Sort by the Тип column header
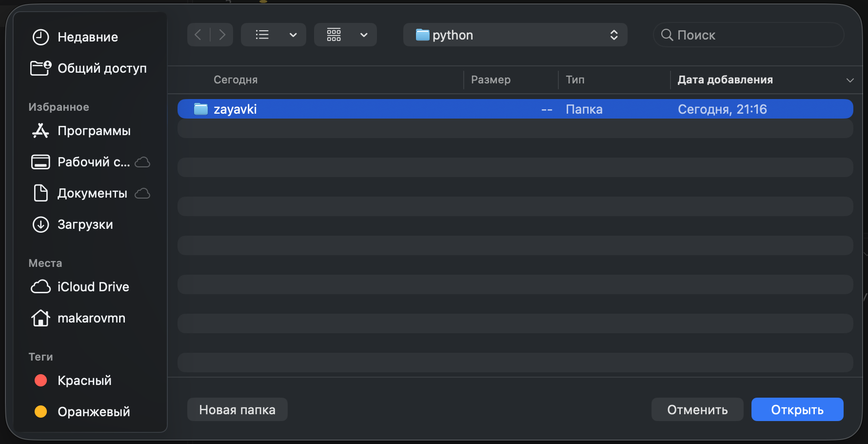The width and height of the screenshot is (868, 444). tap(575, 80)
